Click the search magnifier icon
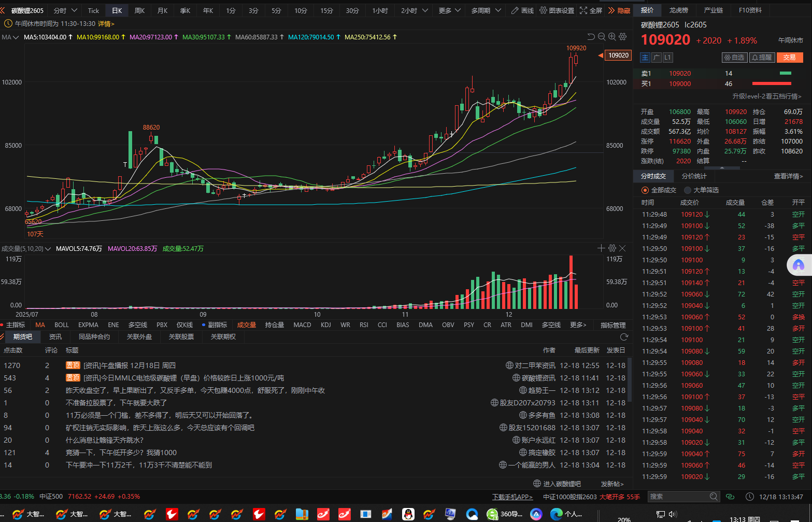 [x=714, y=497]
